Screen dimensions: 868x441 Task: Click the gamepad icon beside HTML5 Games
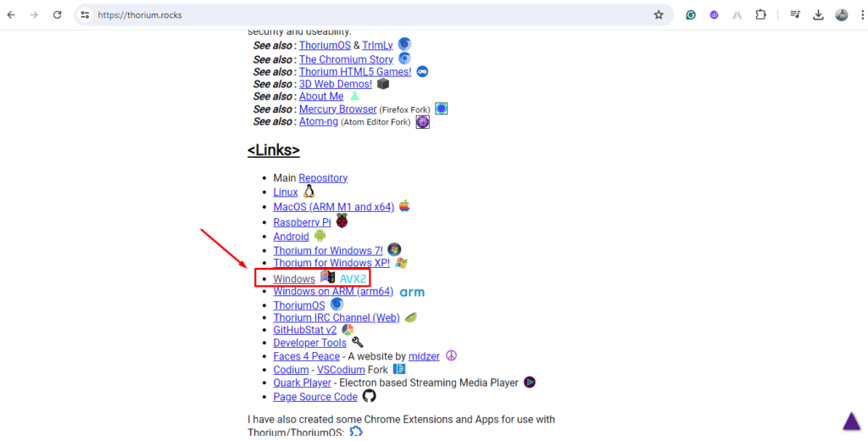click(x=422, y=71)
